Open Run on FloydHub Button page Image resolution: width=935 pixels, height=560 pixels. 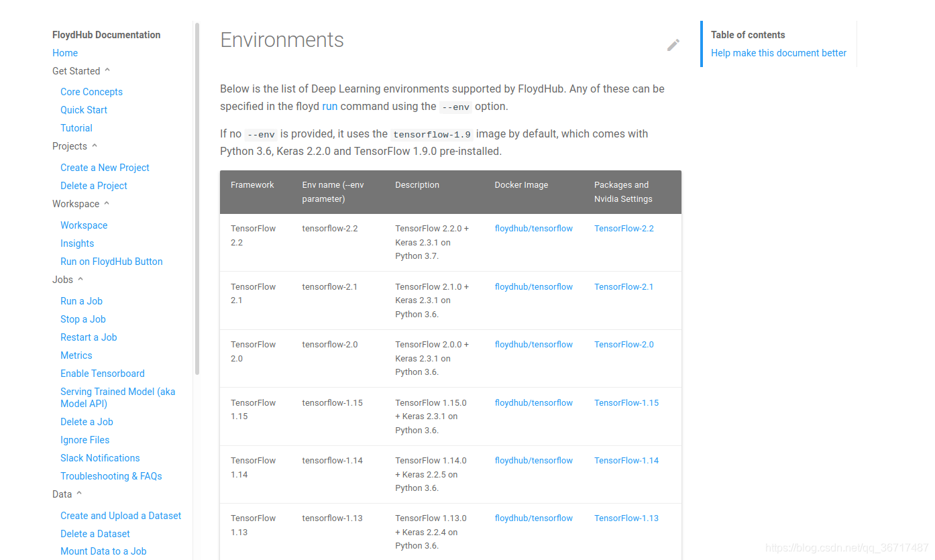point(111,262)
